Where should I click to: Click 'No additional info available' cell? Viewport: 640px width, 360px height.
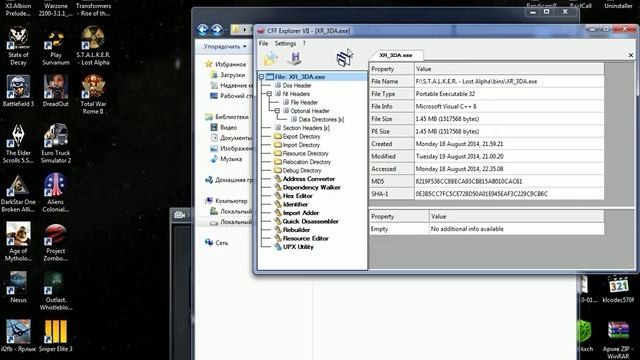[x=516, y=229]
